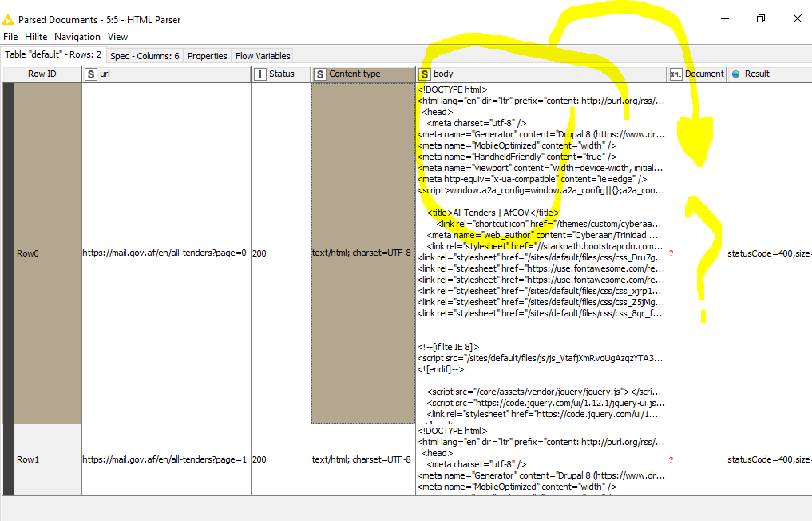Screen dimensions: 812x521
Task: Click the KNIME triangle icon in title bar
Action: [9, 19]
